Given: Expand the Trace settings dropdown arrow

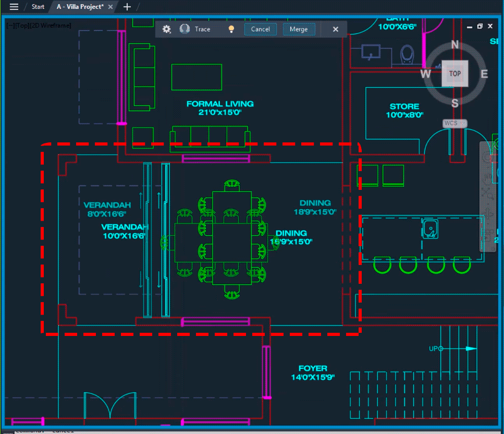Looking at the screenshot, I should (x=170, y=33).
